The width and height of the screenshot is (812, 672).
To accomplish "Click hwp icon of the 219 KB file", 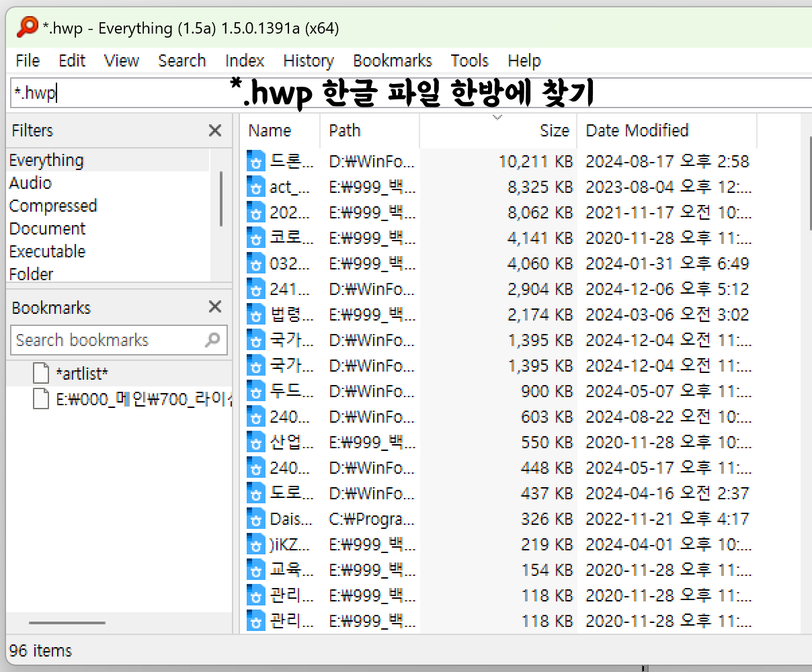I will (x=256, y=544).
